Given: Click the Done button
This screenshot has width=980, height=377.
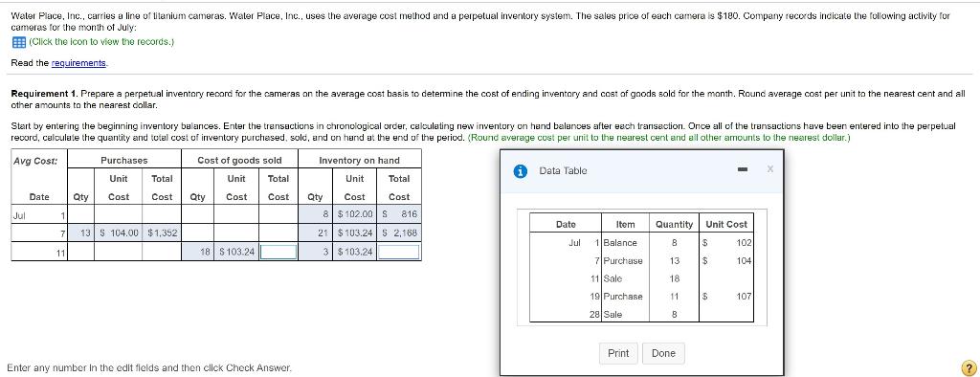Looking at the screenshot, I should (x=663, y=353).
